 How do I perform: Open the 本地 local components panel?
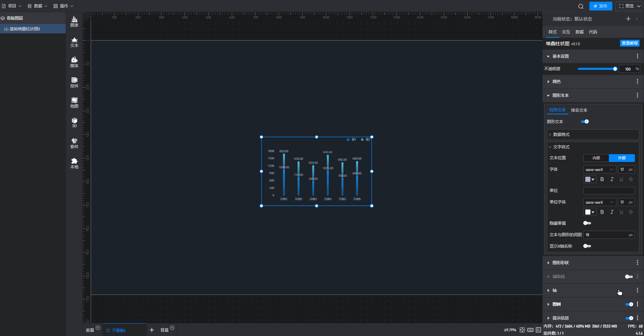(x=74, y=164)
